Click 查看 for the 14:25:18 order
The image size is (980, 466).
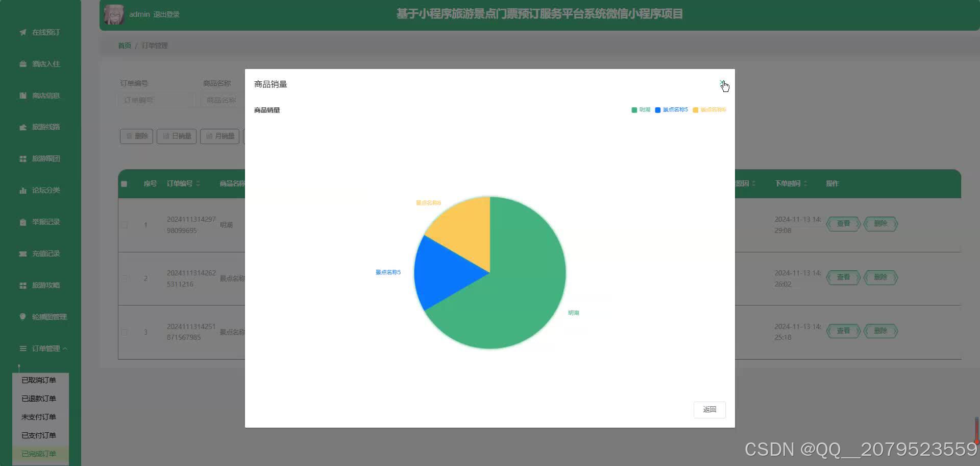[x=843, y=331]
